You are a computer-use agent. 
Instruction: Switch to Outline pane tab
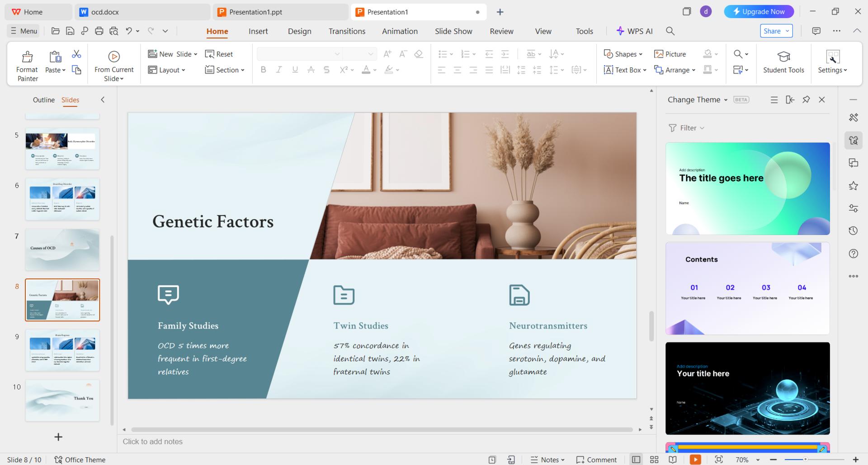tap(44, 100)
